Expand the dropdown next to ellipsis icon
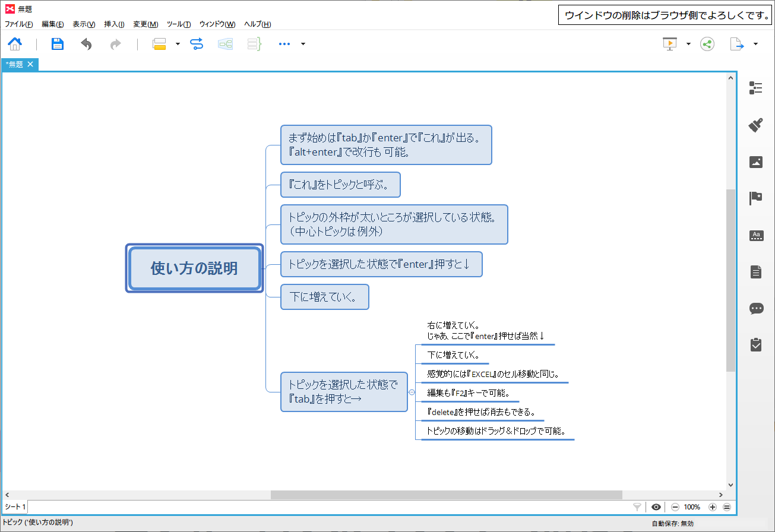The width and height of the screenshot is (775, 532). 303,44
